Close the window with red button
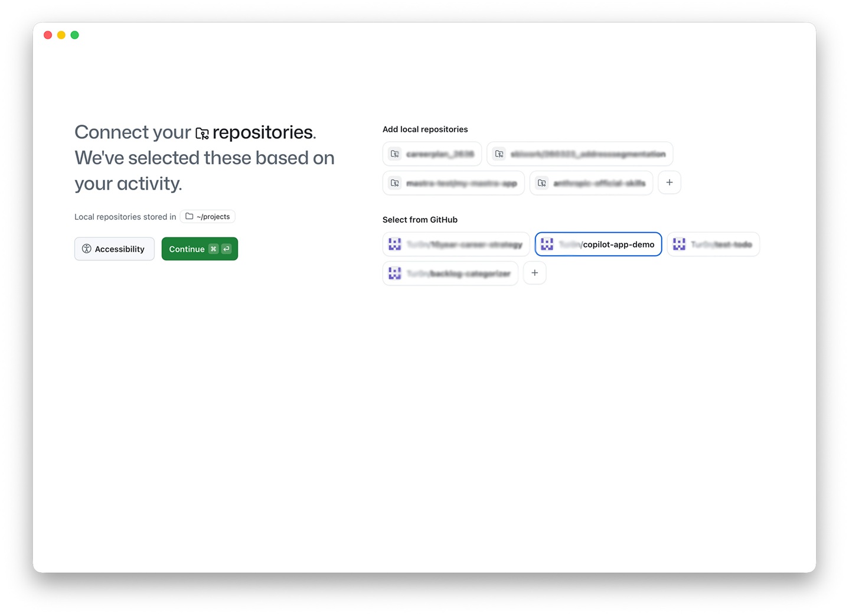 point(48,35)
